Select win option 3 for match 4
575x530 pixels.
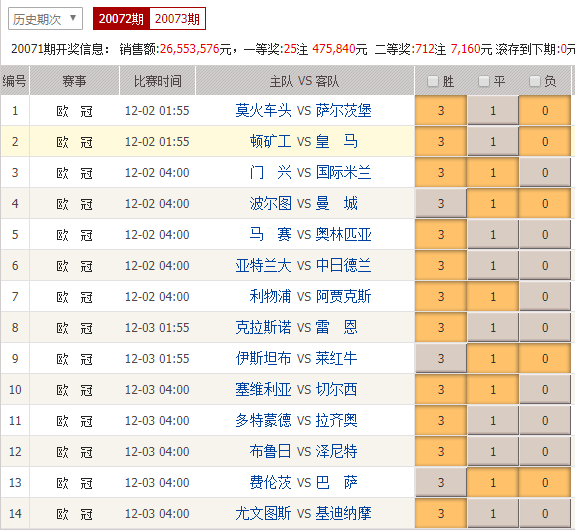pos(441,204)
